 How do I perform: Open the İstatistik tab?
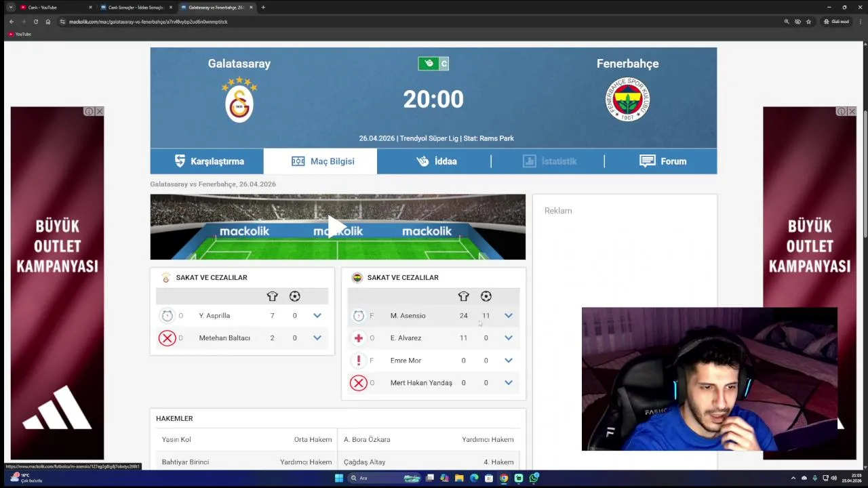click(548, 161)
